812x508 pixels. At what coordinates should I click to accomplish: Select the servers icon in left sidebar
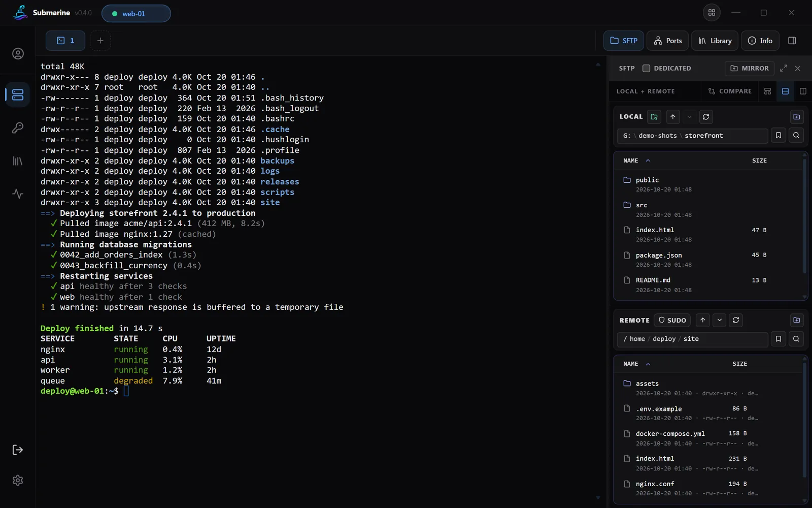pos(18,94)
